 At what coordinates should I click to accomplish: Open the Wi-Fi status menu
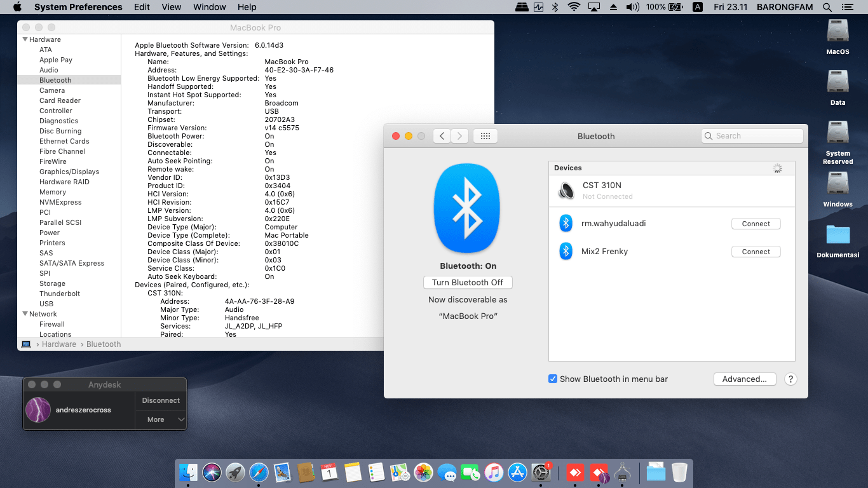pos(574,7)
